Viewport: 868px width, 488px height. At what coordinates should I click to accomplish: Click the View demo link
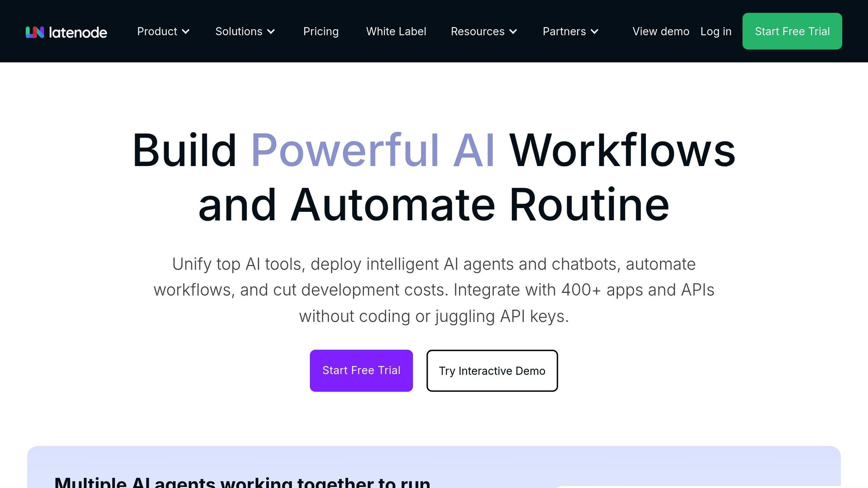click(x=661, y=31)
